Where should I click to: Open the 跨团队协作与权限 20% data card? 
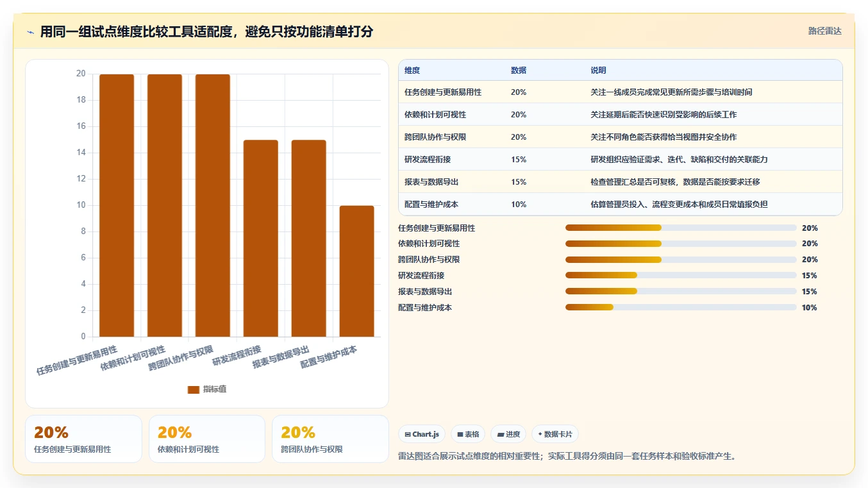(330, 439)
